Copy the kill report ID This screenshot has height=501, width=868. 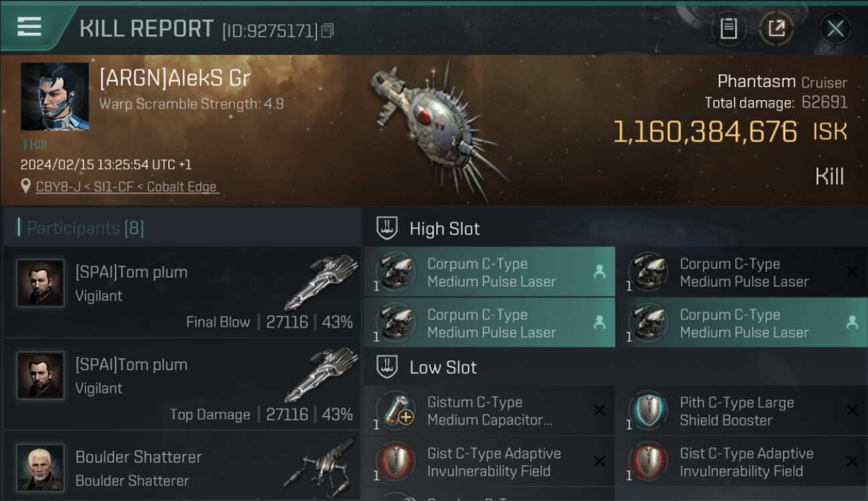point(327,30)
